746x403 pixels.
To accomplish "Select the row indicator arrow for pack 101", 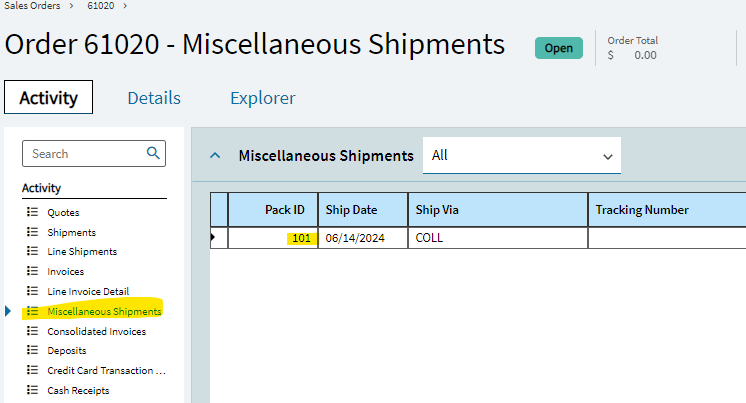I will tap(213, 237).
